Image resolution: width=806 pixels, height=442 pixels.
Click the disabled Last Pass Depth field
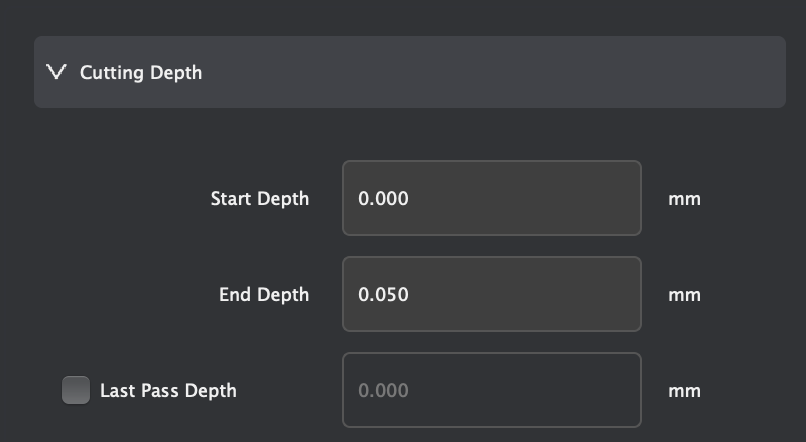click(491, 390)
